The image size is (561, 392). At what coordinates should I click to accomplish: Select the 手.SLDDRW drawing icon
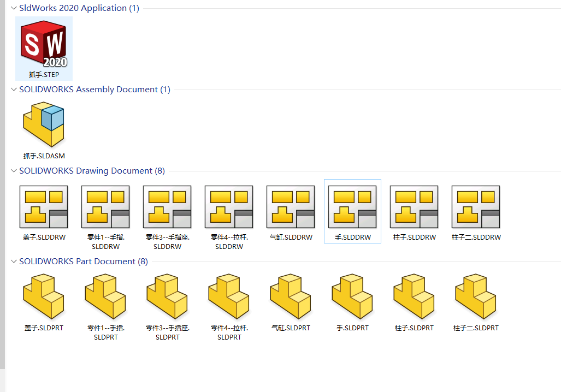click(352, 207)
